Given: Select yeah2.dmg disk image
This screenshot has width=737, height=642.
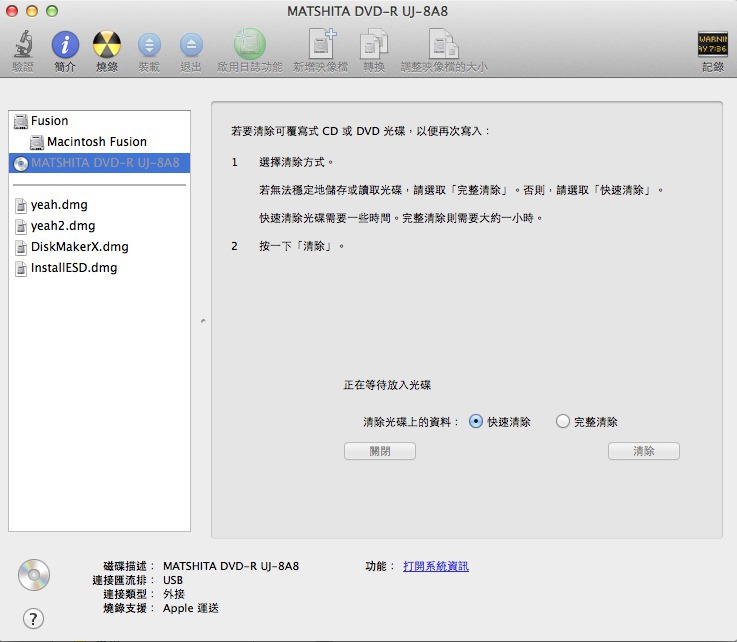Looking at the screenshot, I should tap(99, 226).
